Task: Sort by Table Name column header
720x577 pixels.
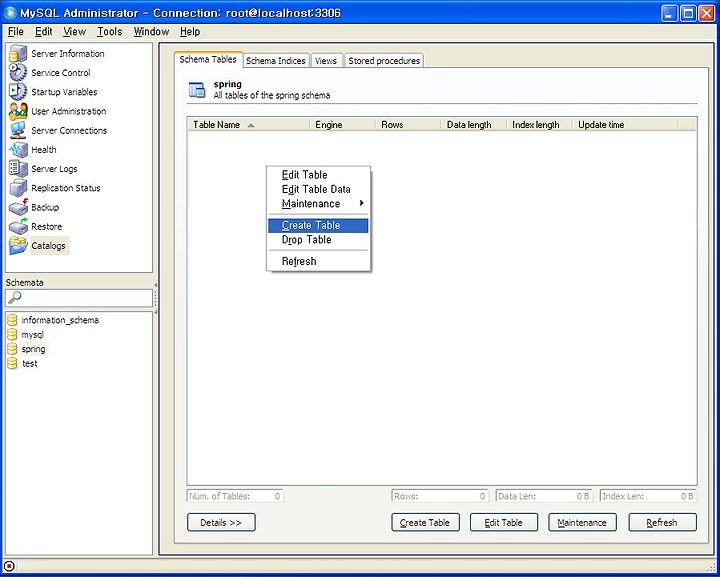Action: coord(249,125)
